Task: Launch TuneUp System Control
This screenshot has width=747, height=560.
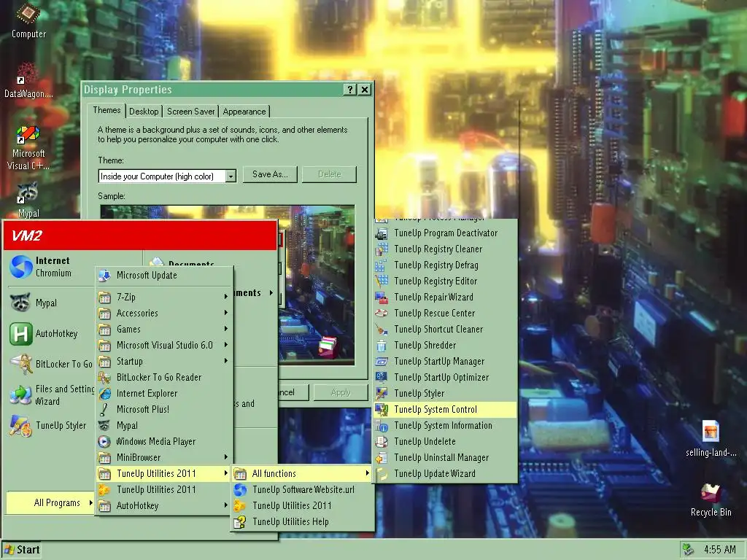Action: [445, 410]
